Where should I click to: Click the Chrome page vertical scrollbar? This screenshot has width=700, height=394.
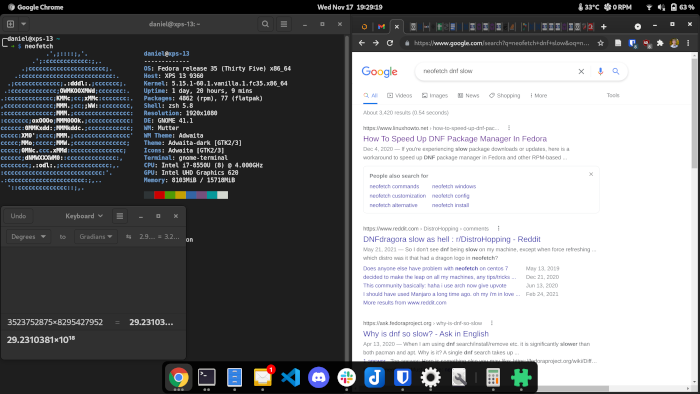[x=694, y=114]
